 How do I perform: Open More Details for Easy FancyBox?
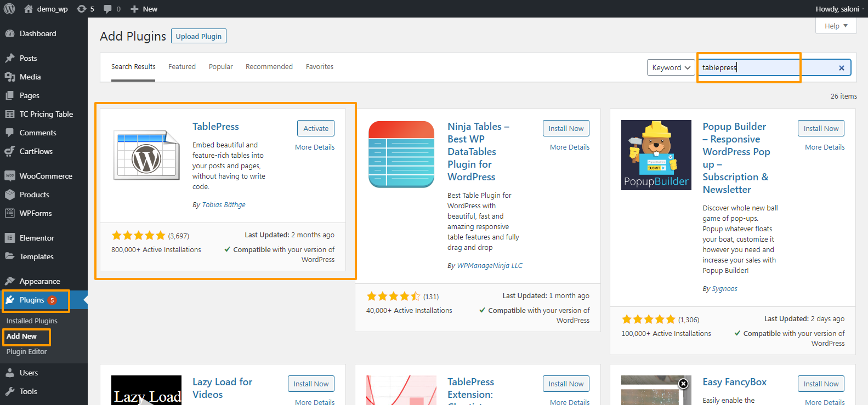(825, 402)
